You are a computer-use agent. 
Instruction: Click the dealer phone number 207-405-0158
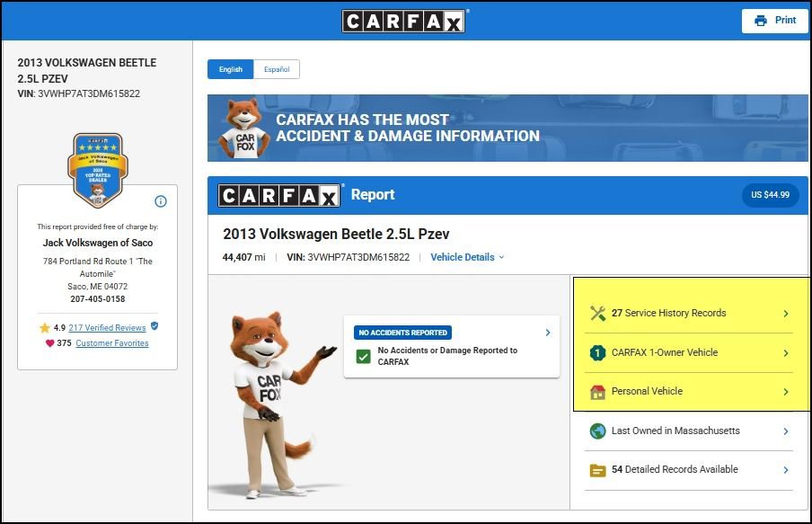(98, 299)
